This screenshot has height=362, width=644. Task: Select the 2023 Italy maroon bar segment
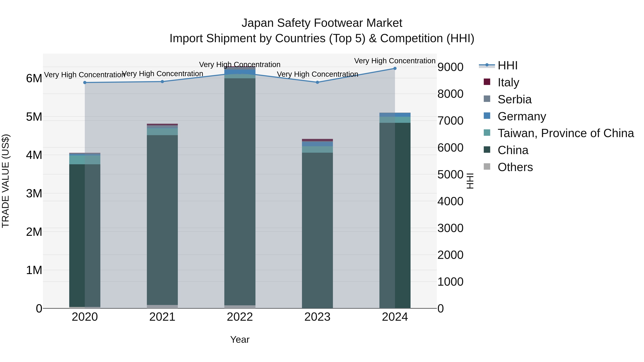point(318,140)
